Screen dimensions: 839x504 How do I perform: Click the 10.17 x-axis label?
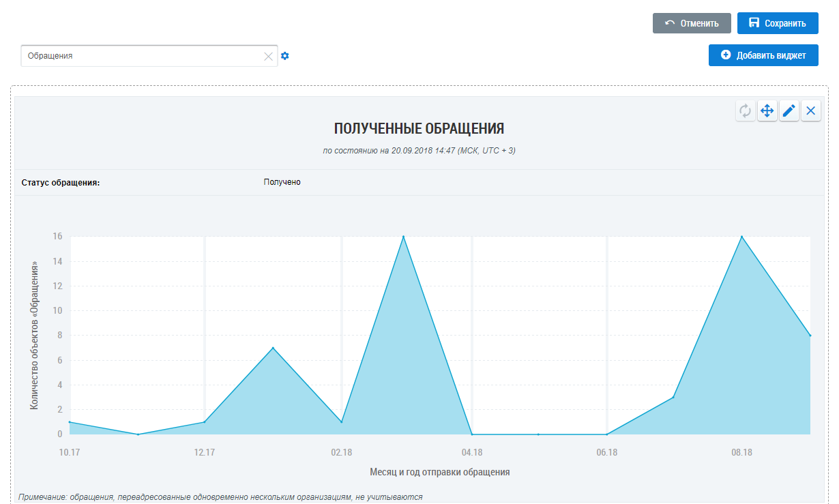pyautogui.click(x=69, y=452)
